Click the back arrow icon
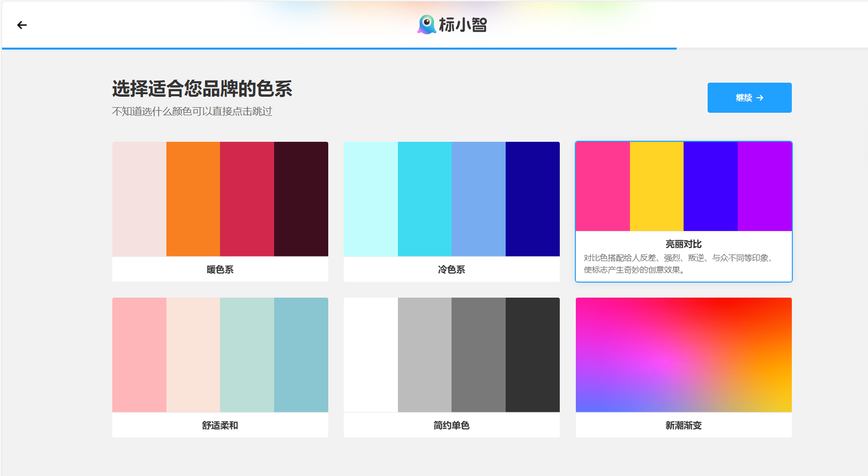868x476 pixels. click(x=22, y=25)
